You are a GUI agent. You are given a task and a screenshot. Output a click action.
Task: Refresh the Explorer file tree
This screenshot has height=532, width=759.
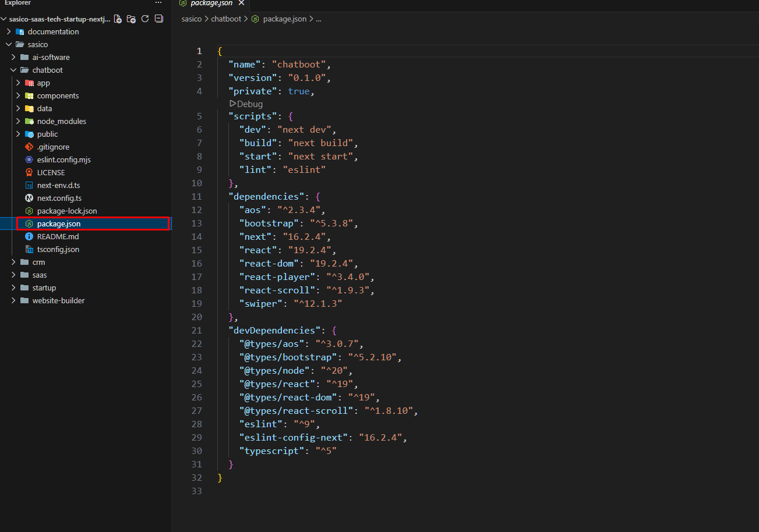tap(145, 19)
